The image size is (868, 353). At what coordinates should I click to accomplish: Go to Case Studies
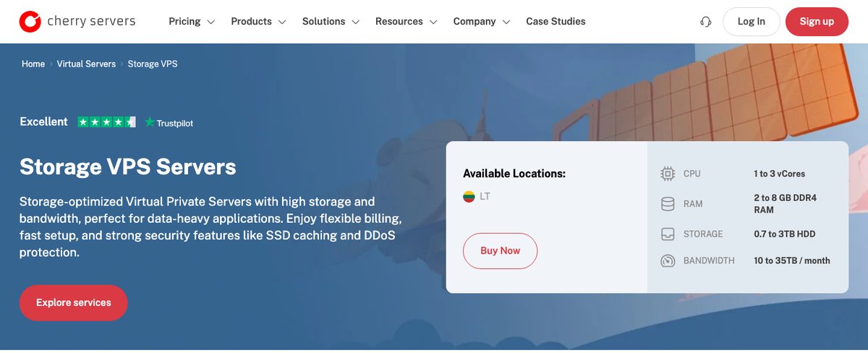[556, 22]
